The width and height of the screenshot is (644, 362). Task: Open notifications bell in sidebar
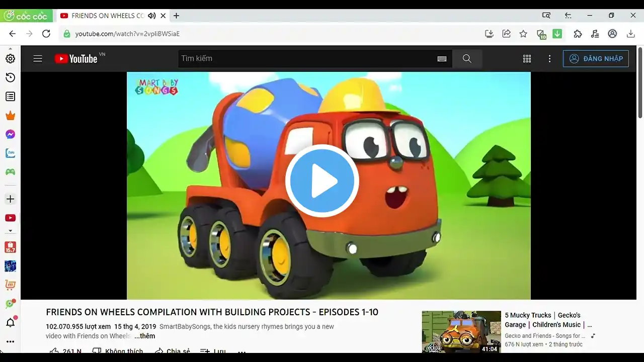(10, 322)
